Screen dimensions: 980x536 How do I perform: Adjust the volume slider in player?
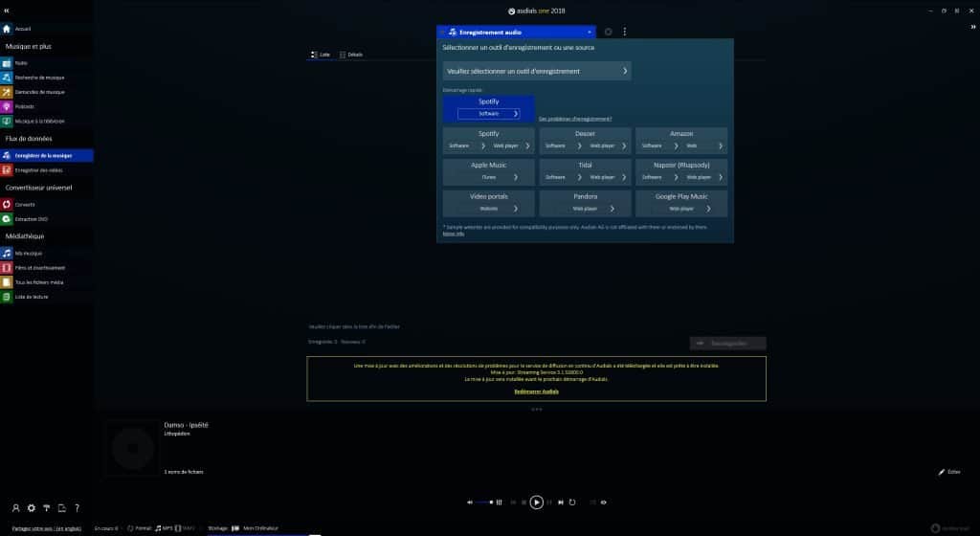coord(486,502)
